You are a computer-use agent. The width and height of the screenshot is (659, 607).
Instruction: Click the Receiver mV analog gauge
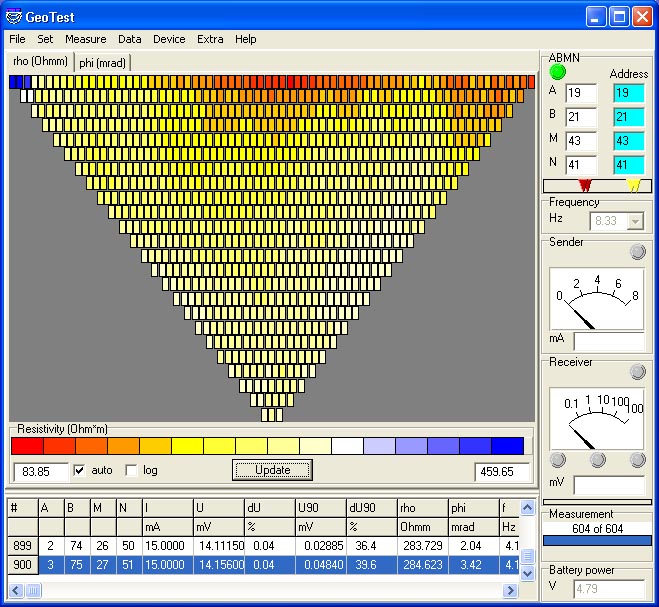coord(596,419)
